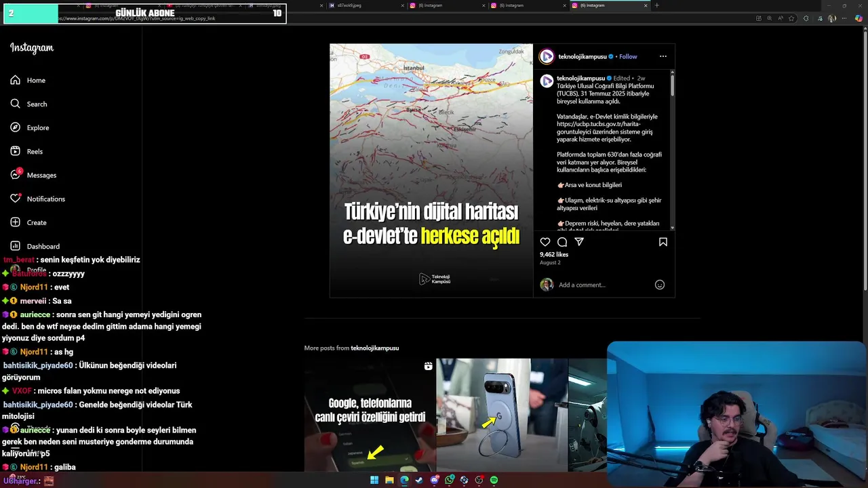Open the emoji picker in comment box
The height and width of the screenshot is (488, 868).
click(x=659, y=285)
